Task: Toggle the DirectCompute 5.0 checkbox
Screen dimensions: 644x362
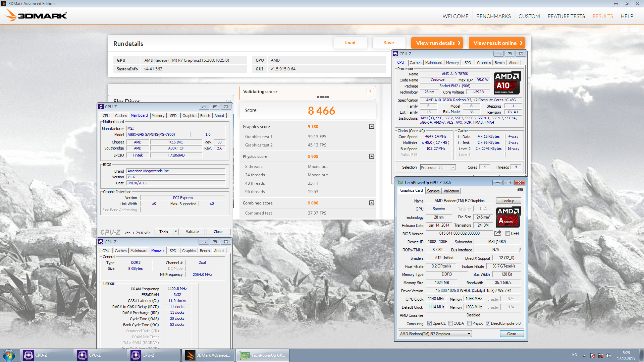Action: [488, 323]
